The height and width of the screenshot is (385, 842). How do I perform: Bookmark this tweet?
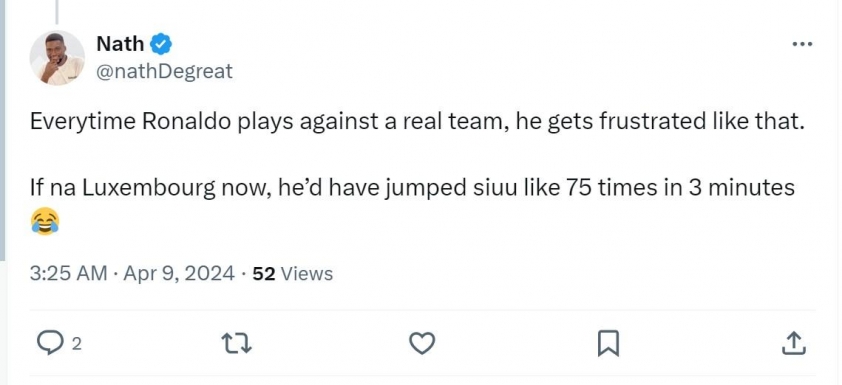pyautogui.click(x=608, y=343)
